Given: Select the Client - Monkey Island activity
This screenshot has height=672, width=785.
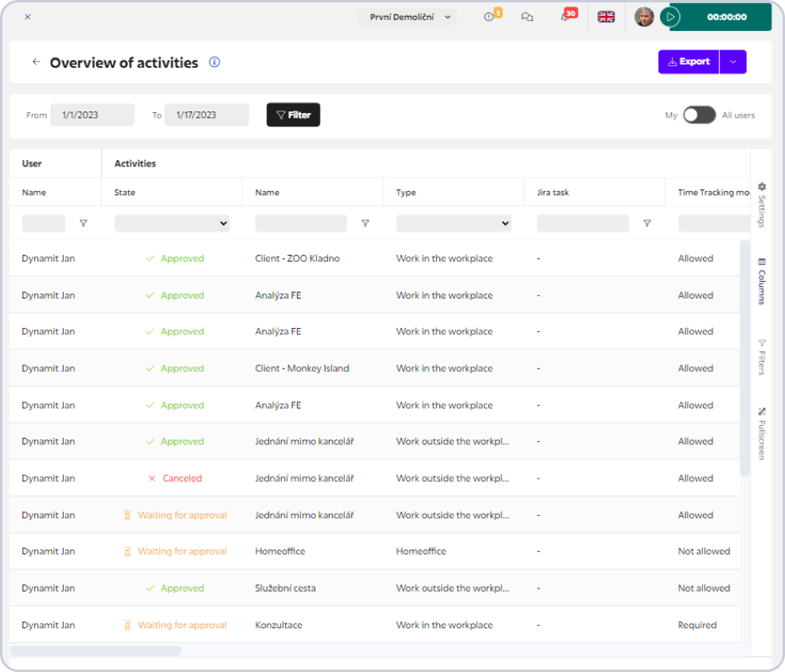Looking at the screenshot, I should 302,369.
